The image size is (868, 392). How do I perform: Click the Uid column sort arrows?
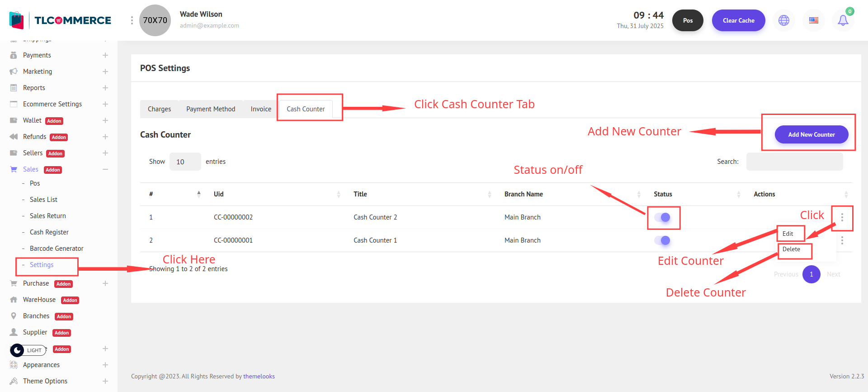[x=339, y=194]
